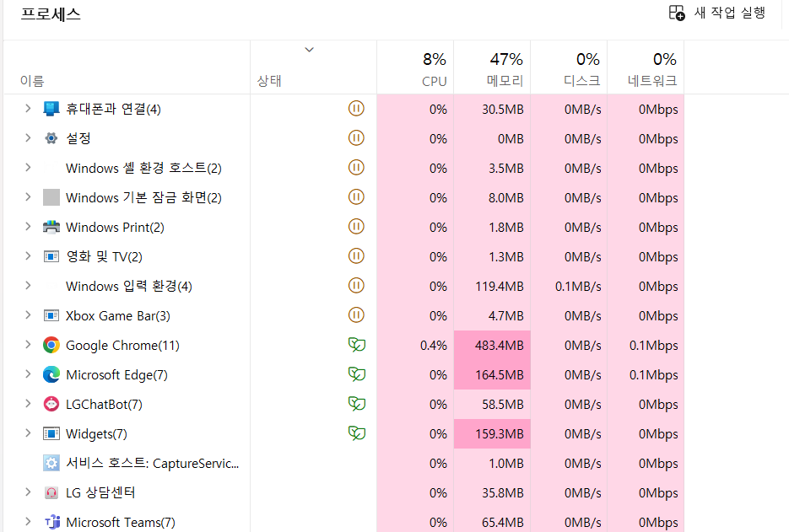Select the LGChatBot(7) row name
Image resolution: width=789 pixels, height=532 pixels.
104,405
